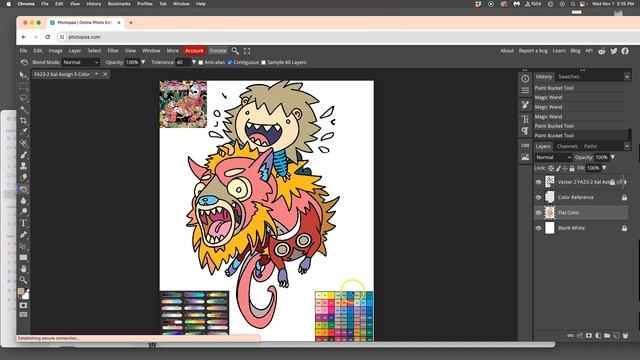Viewport: 640px width, 360px height.
Task: Select the Path Select tool
Action: [23, 246]
